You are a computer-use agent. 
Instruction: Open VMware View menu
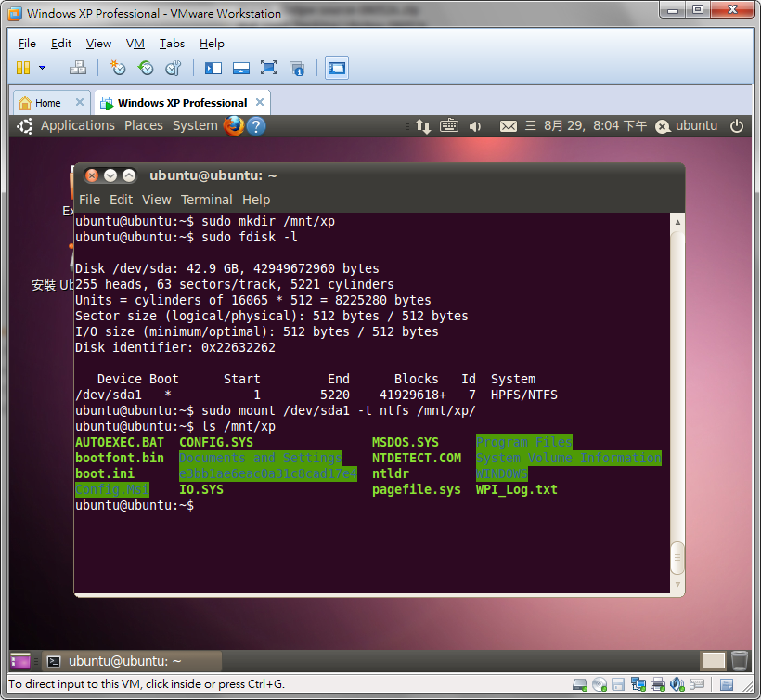98,44
